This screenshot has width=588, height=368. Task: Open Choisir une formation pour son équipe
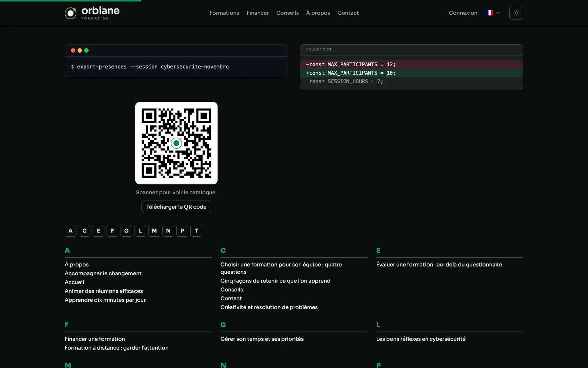(x=281, y=268)
